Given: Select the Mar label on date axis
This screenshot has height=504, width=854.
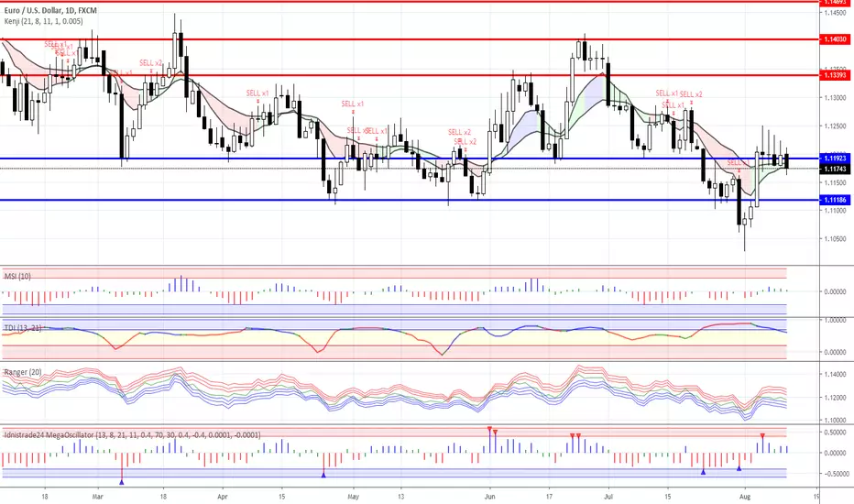Looking at the screenshot, I should coord(97,497).
